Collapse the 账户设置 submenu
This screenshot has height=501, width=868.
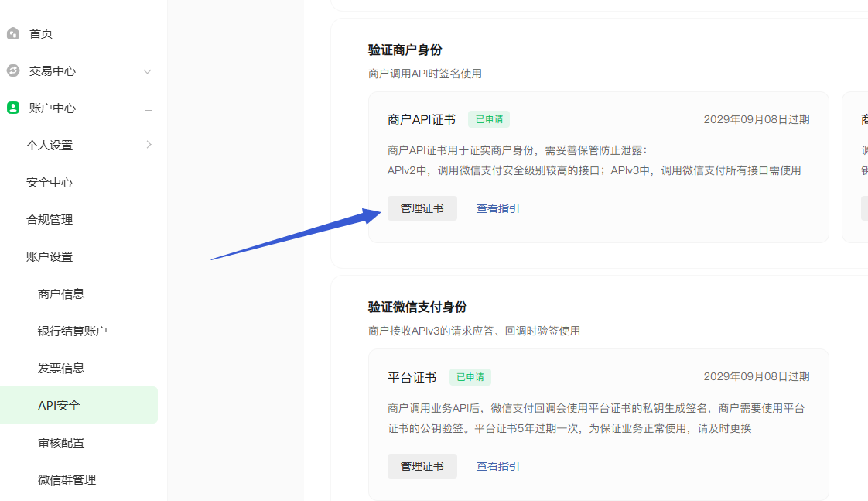(149, 259)
